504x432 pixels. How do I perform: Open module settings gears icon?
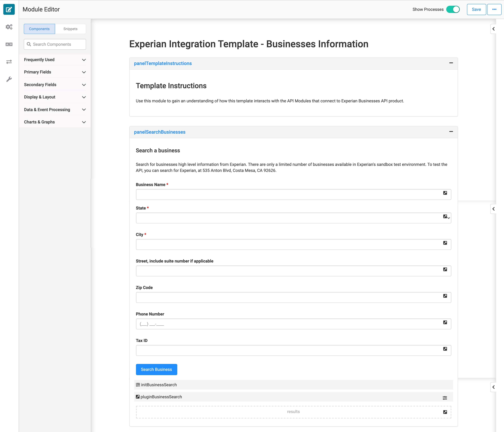point(9,27)
